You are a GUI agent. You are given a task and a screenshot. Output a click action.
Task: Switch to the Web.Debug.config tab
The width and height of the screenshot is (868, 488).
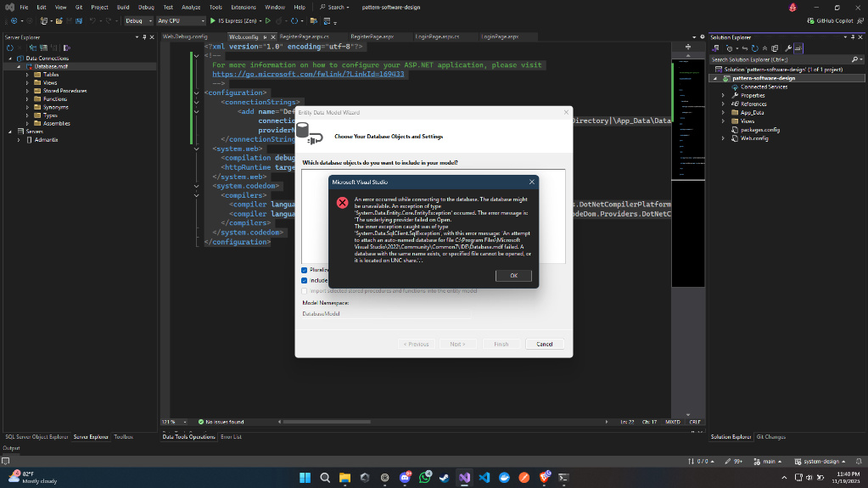pyautogui.click(x=185, y=36)
